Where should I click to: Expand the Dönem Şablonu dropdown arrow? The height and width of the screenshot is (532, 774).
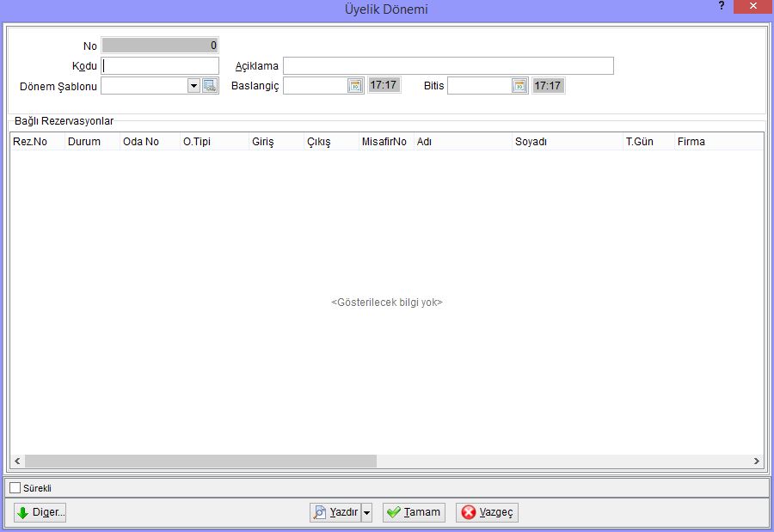pyautogui.click(x=194, y=86)
